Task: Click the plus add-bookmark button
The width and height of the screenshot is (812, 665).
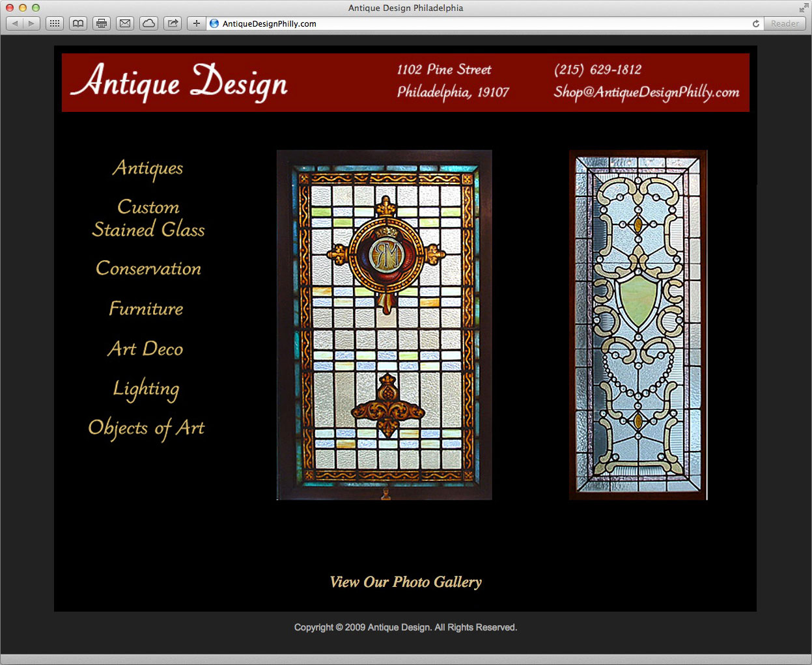Action: click(196, 23)
